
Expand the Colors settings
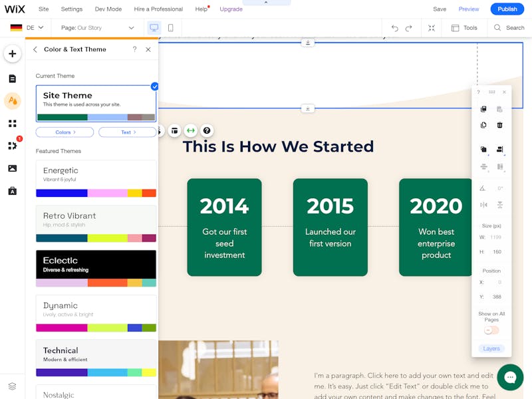65,132
